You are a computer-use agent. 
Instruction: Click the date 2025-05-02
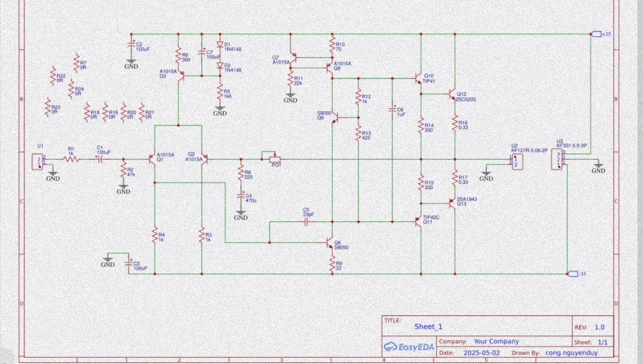[482, 353]
